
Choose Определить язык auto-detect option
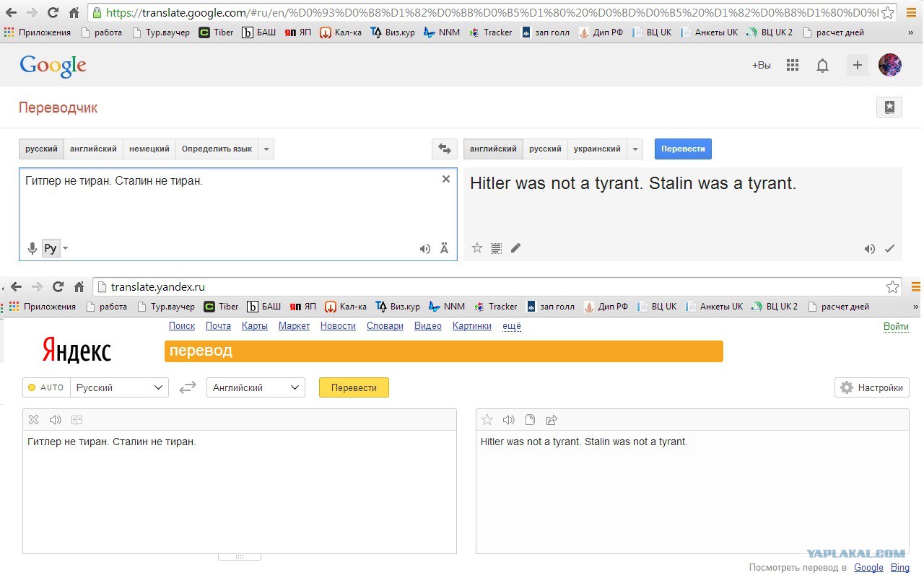coord(217,149)
